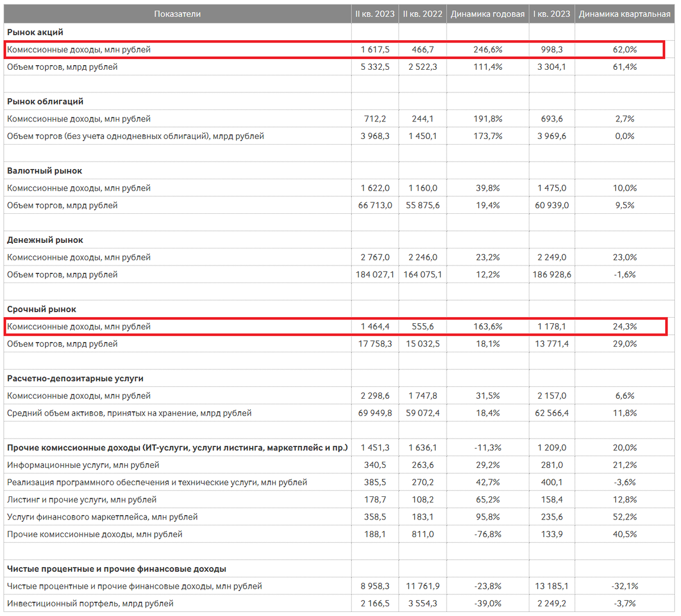
Task: Select the 'Рынок акций' section heading
Action: 35,32
